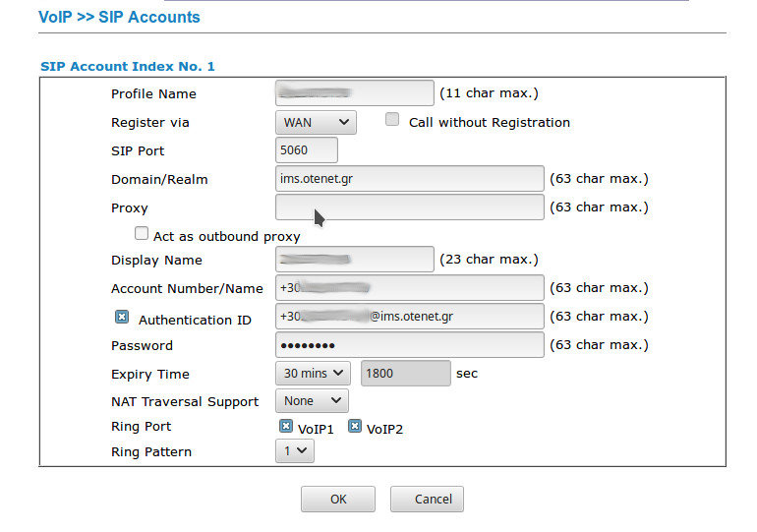Open NAT Traversal Support dropdown
The image size is (757, 532).
coord(311,401)
